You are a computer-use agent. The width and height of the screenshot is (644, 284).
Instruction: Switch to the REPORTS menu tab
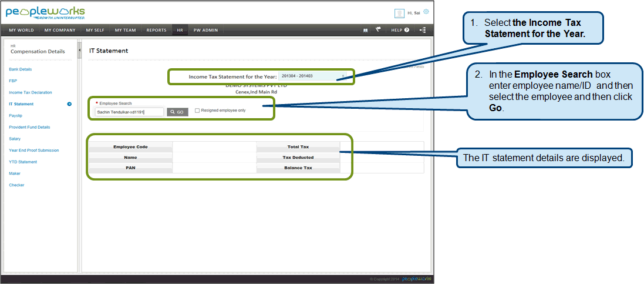156,30
